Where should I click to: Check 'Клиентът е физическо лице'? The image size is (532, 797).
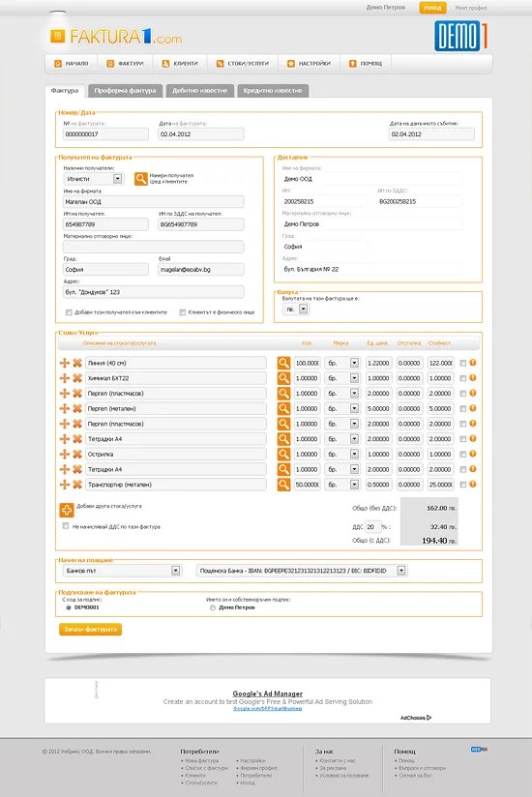coord(183,312)
